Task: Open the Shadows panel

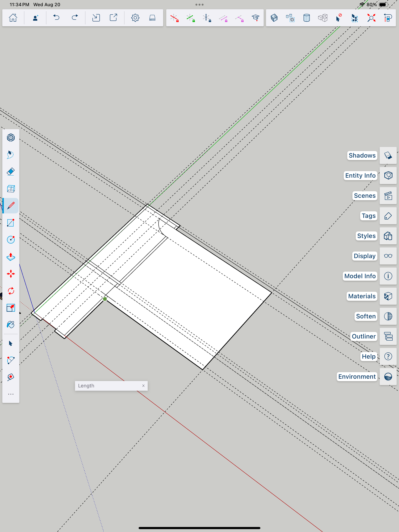Action: [x=388, y=155]
